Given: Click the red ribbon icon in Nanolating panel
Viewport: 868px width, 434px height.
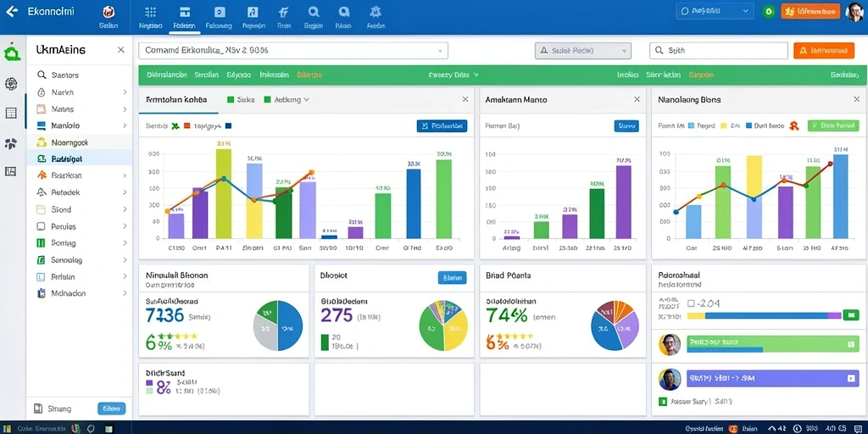Looking at the screenshot, I should pyautogui.click(x=793, y=125).
